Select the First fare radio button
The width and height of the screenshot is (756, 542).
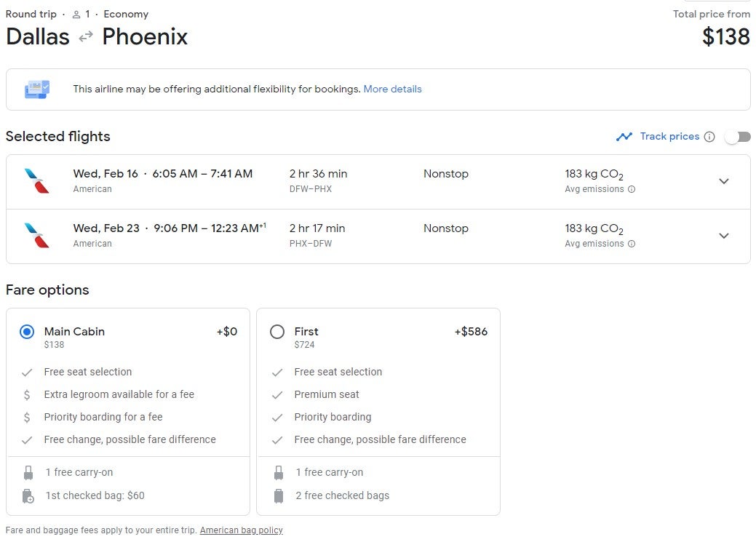point(277,331)
